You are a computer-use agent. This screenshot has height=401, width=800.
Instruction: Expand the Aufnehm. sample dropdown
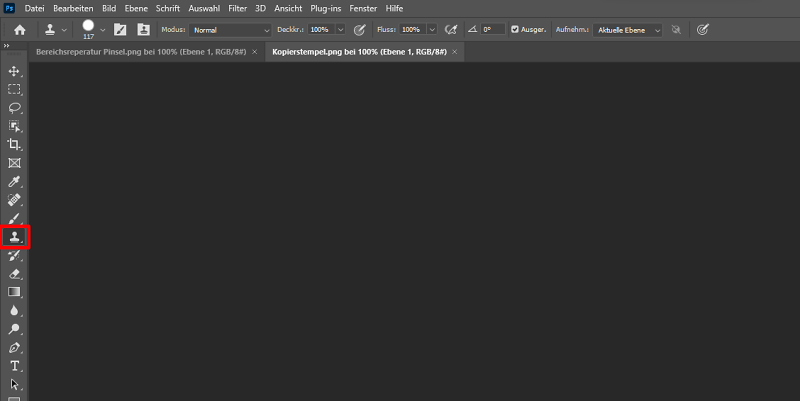coord(628,30)
